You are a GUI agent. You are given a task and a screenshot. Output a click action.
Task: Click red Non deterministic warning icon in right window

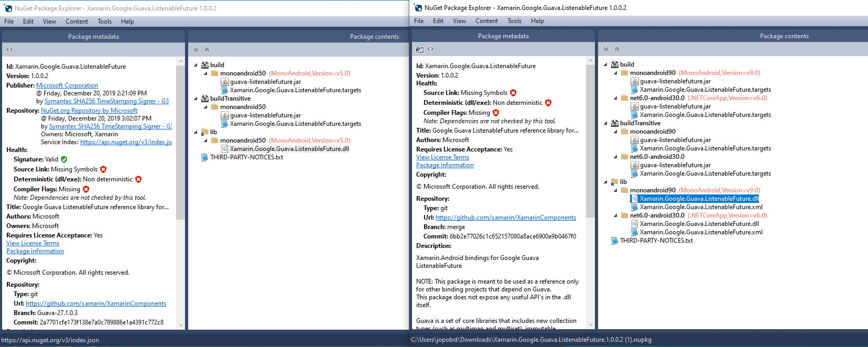(x=548, y=103)
